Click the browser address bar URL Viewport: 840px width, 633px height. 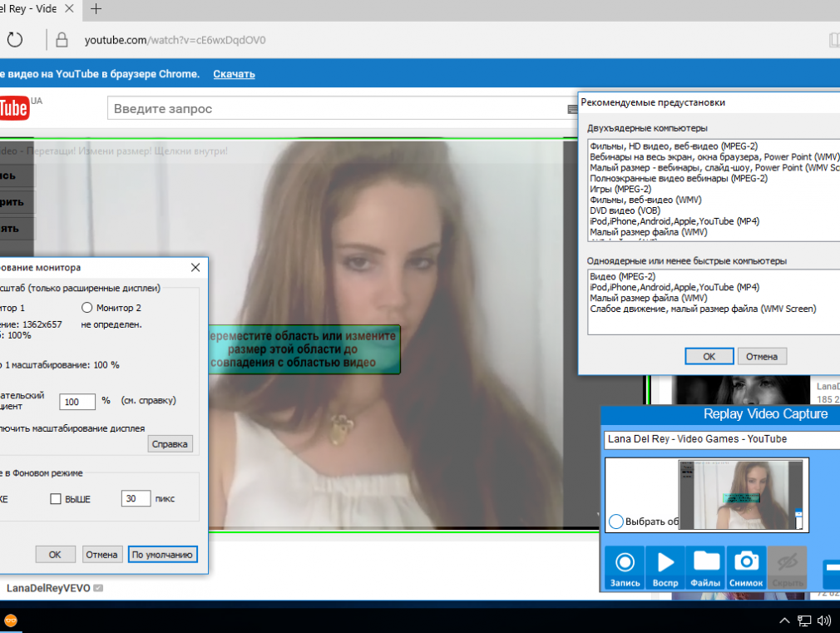click(175, 40)
